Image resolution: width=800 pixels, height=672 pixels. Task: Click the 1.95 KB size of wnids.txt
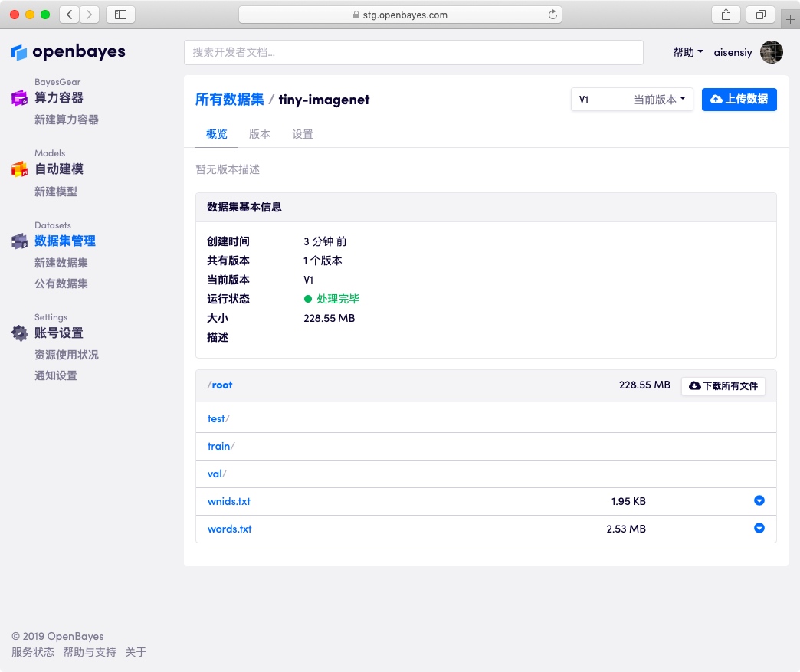tap(628, 501)
